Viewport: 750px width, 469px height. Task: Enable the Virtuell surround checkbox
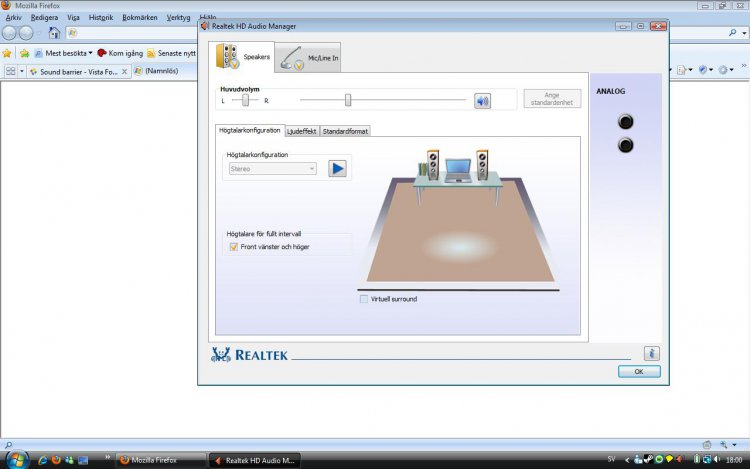(364, 299)
